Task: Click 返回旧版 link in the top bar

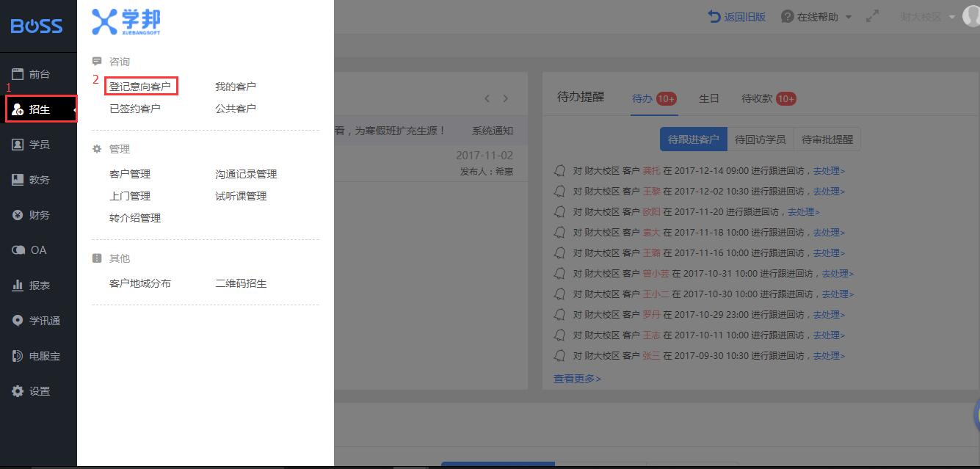Action: click(745, 17)
